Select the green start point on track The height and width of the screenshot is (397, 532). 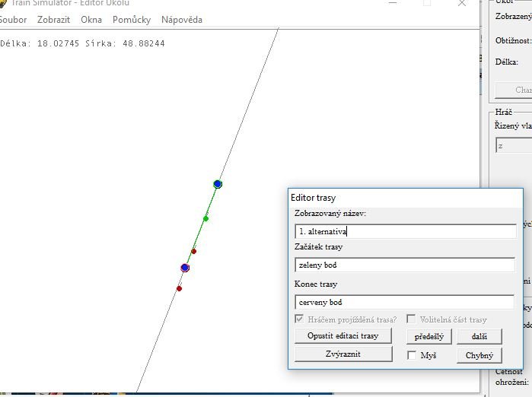tap(205, 219)
